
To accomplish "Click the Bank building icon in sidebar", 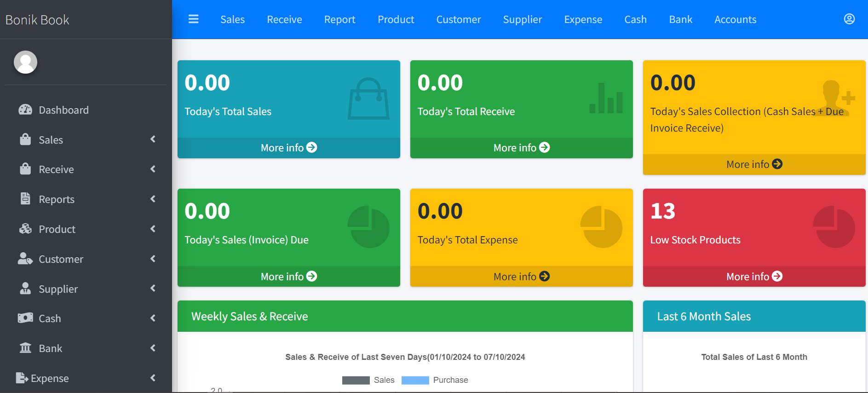I will coord(25,348).
